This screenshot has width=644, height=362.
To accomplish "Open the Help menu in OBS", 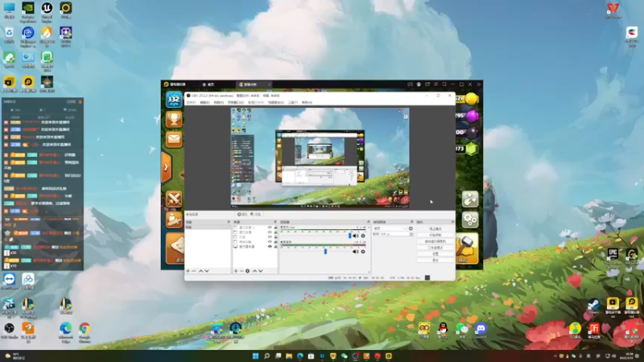I will tap(307, 102).
